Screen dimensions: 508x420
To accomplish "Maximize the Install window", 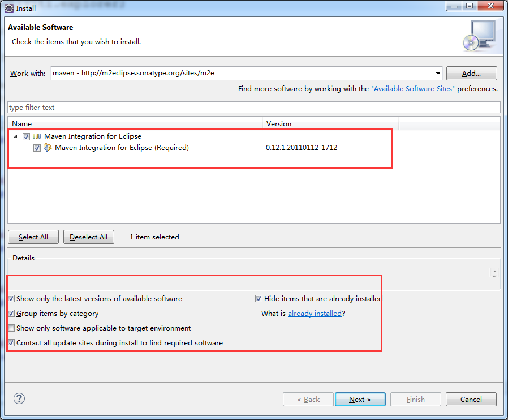I will 470,6.
